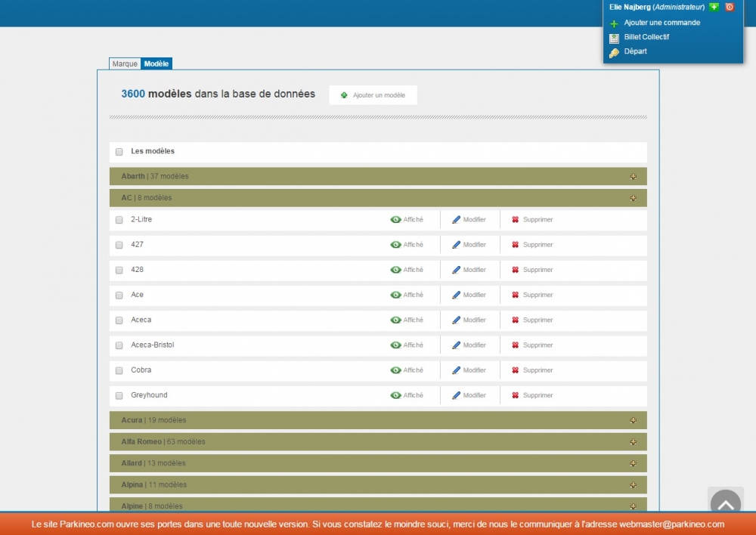The width and height of the screenshot is (756, 535).
Task: Click the red cross icon for Greyhound
Action: click(516, 395)
